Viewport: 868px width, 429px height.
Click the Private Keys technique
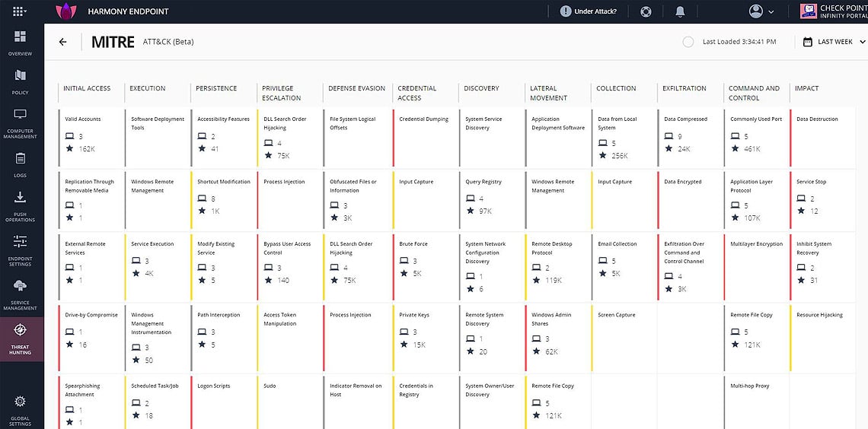point(425,338)
